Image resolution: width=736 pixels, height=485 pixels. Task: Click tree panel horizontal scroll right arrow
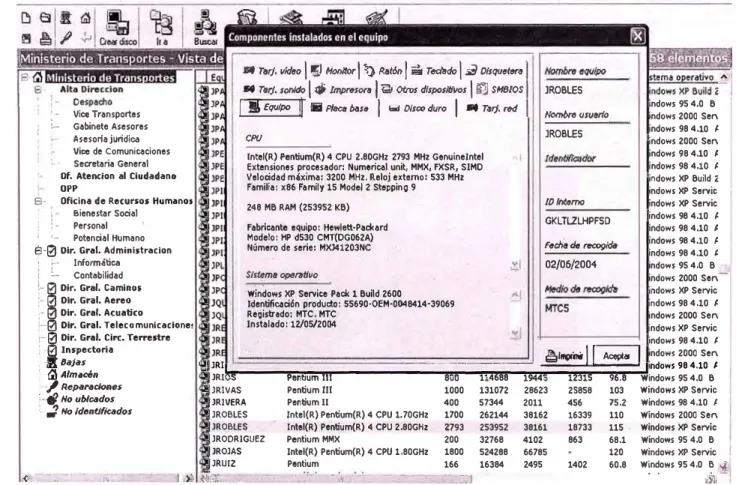click(188, 478)
